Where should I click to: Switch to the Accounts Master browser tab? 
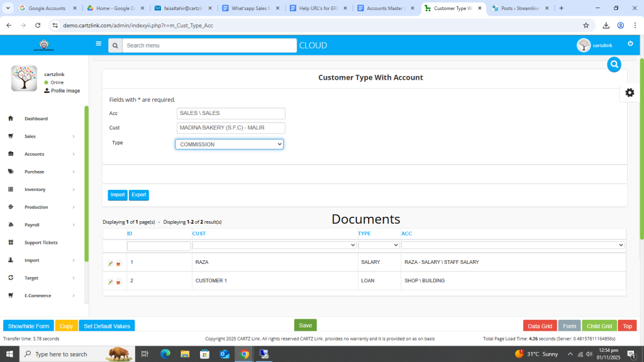(384, 8)
